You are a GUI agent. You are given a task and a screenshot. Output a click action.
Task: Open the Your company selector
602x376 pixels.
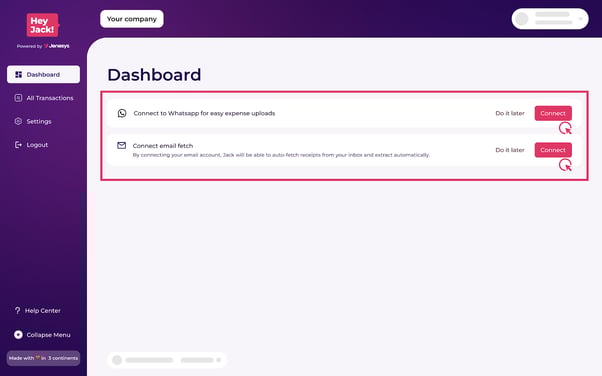coord(132,19)
